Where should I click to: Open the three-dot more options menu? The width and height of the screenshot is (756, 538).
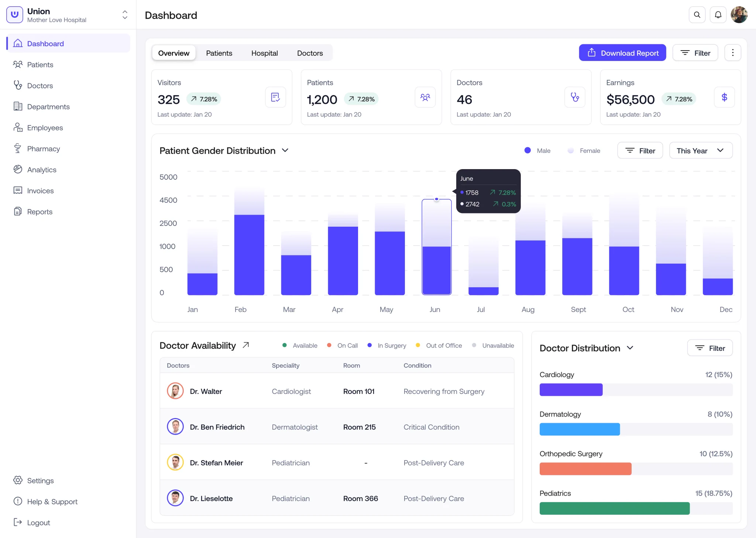pyautogui.click(x=733, y=53)
